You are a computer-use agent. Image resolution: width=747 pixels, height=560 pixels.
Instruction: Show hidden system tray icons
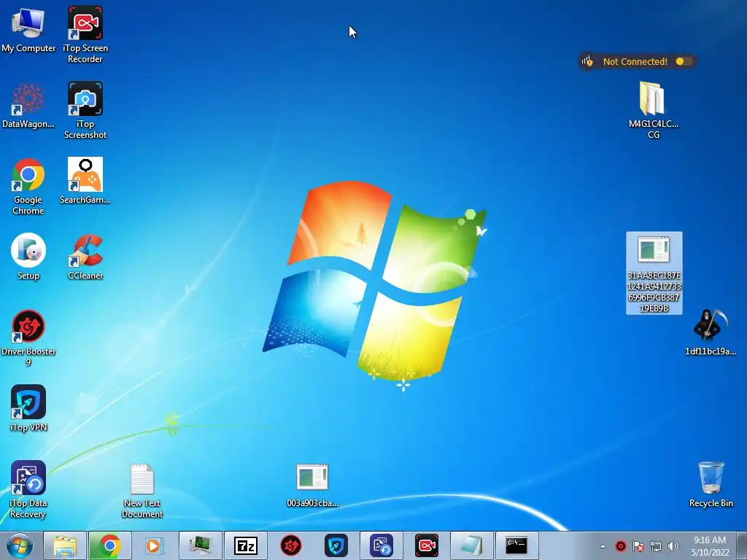[603, 546]
